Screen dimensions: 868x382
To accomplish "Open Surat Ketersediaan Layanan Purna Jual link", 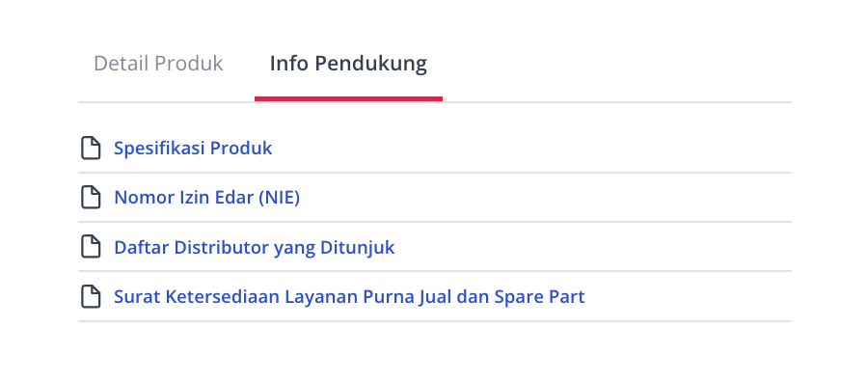I will click(x=349, y=297).
